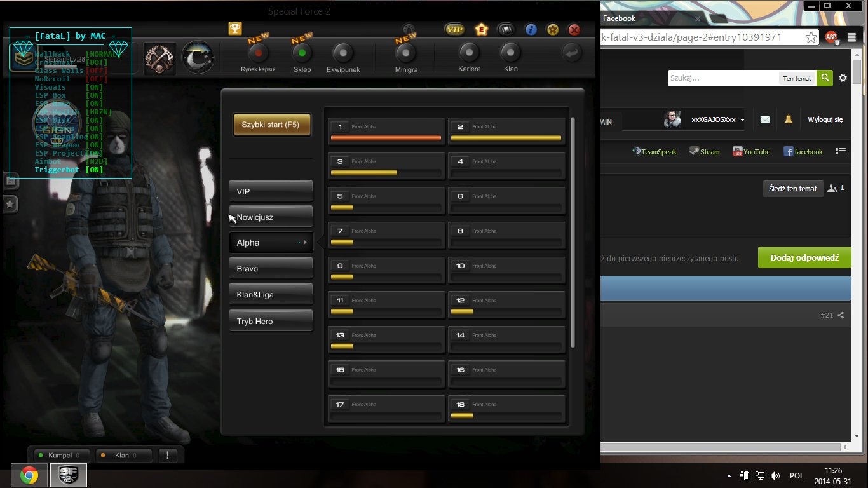868x488 pixels.
Task: Click share icon beside #21
Action: 841,315
